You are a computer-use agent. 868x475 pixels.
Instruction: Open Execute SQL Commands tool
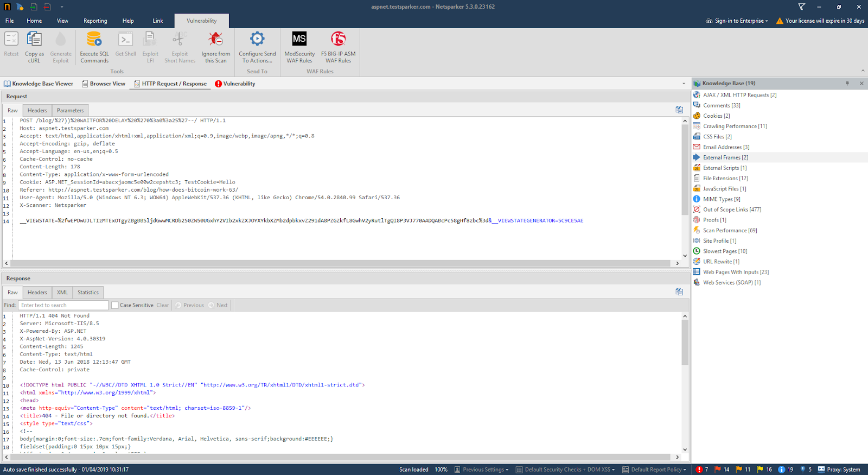tap(94, 40)
